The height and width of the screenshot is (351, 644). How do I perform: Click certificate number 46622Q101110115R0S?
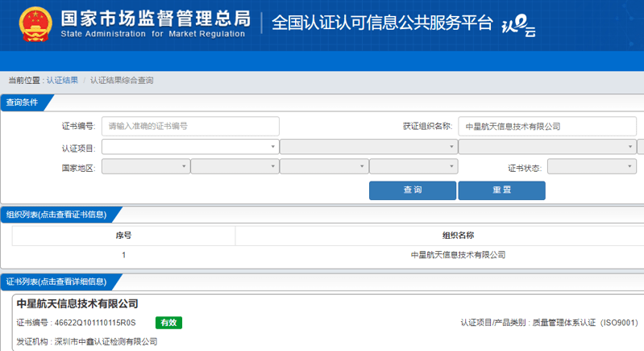pyautogui.click(x=95, y=323)
